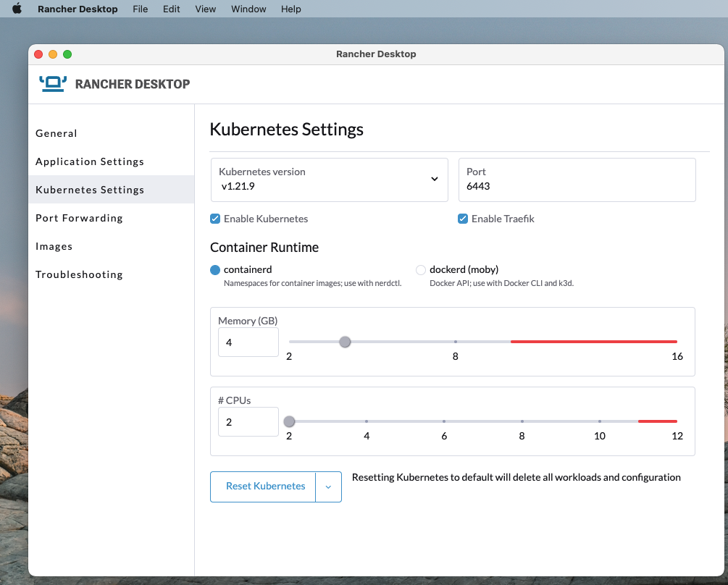Screen dimensions: 728x585
Task: Maximize the Rancher Desktop window
Action: tap(67, 54)
